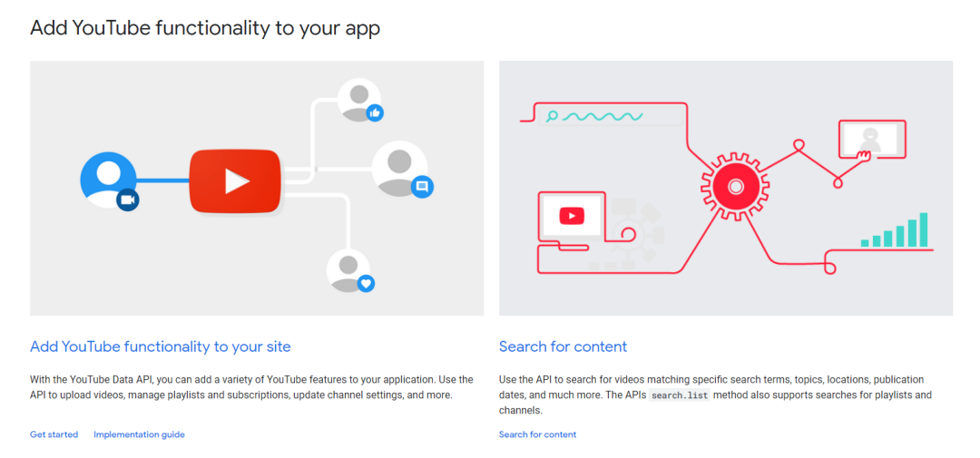Click the Add YouTube functionality to your app title

point(205,28)
